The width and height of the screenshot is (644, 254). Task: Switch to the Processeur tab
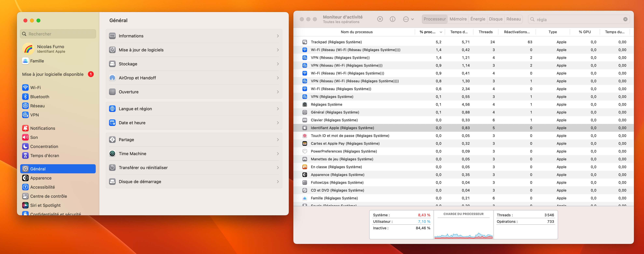click(x=434, y=19)
